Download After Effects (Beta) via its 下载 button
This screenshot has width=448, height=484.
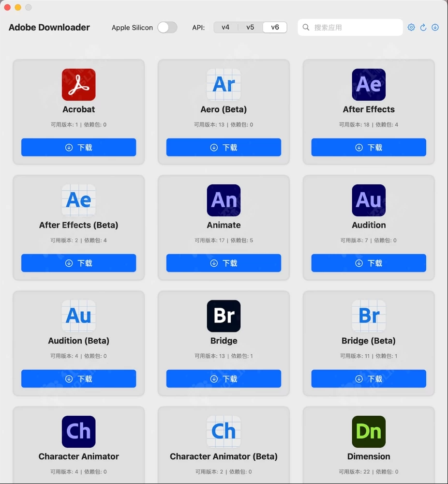coord(79,263)
